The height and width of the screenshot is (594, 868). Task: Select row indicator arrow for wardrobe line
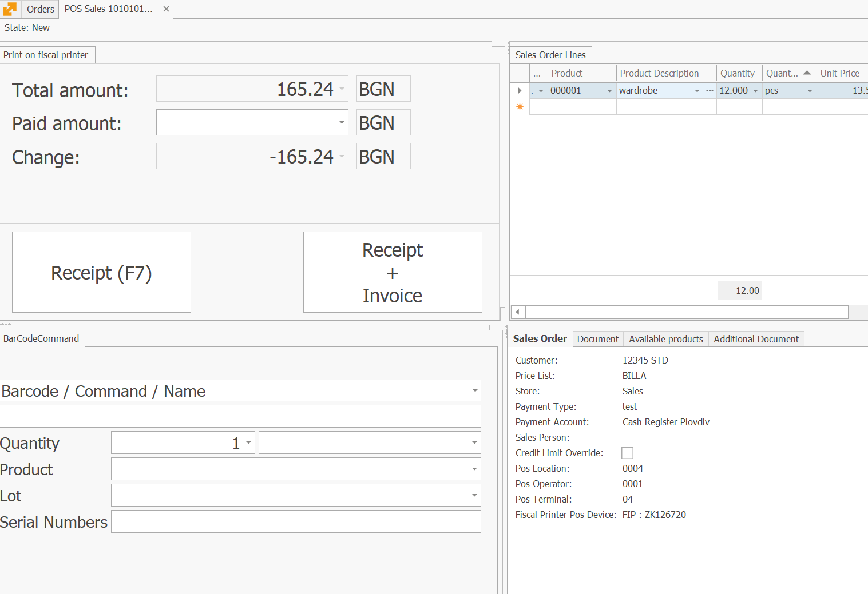[520, 90]
